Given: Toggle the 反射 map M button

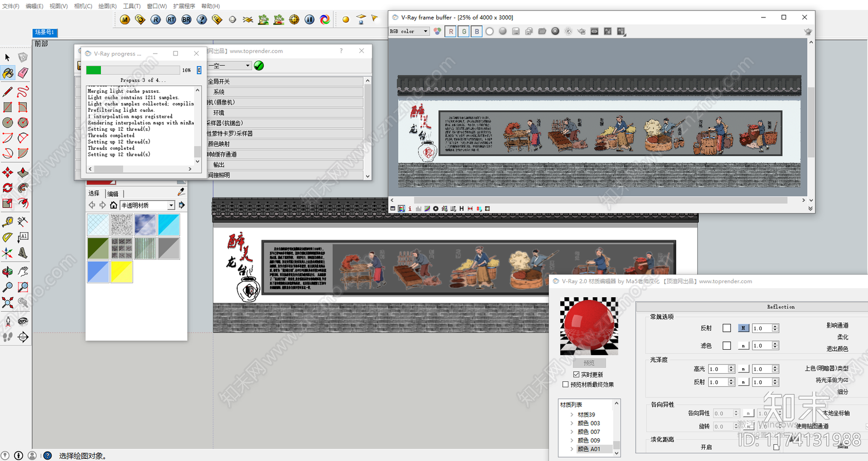Looking at the screenshot, I should [743, 328].
